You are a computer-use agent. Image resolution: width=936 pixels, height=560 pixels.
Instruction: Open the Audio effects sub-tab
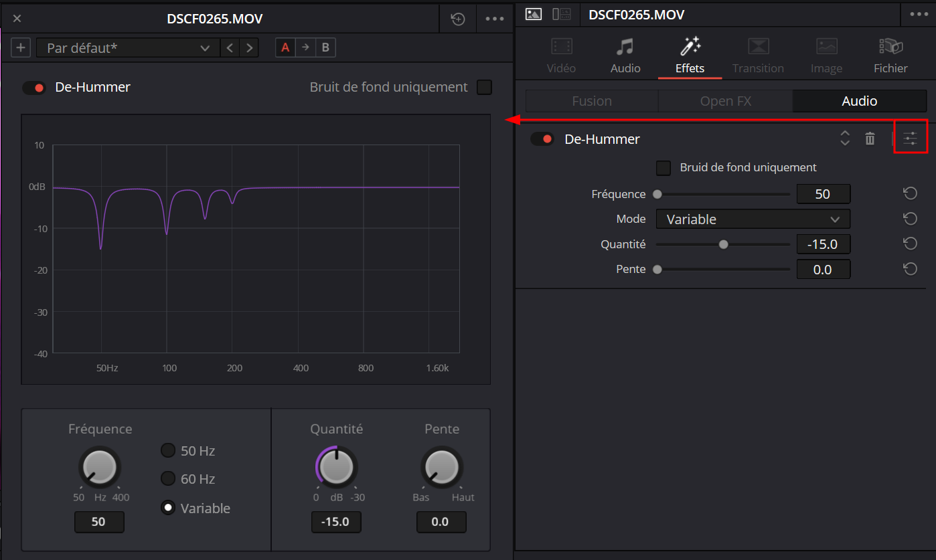pos(860,101)
